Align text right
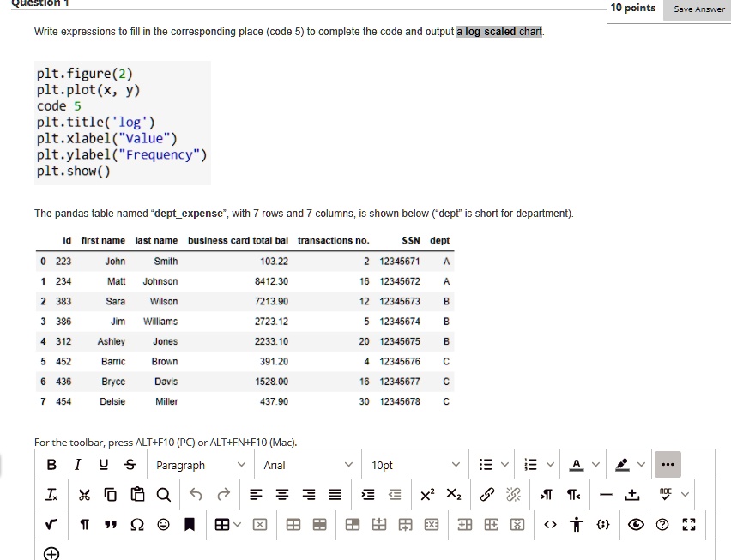 pos(309,494)
